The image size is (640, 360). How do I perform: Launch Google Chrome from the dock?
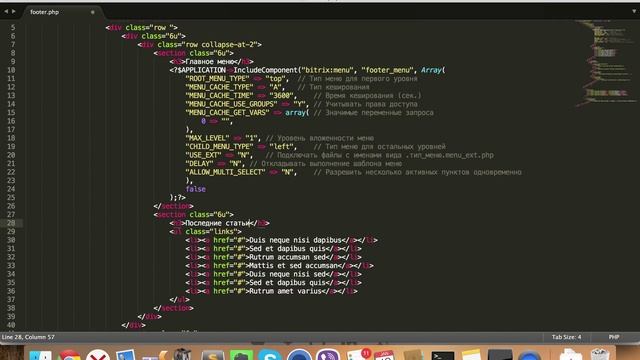point(70,355)
